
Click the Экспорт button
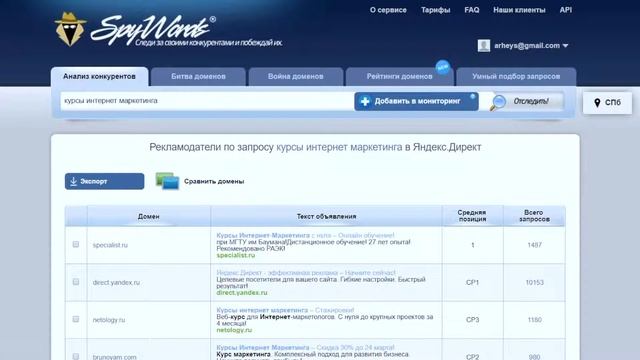[104, 181]
